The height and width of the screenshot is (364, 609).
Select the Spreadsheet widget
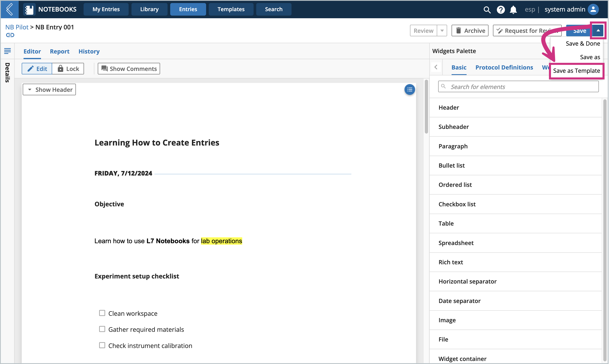515,243
